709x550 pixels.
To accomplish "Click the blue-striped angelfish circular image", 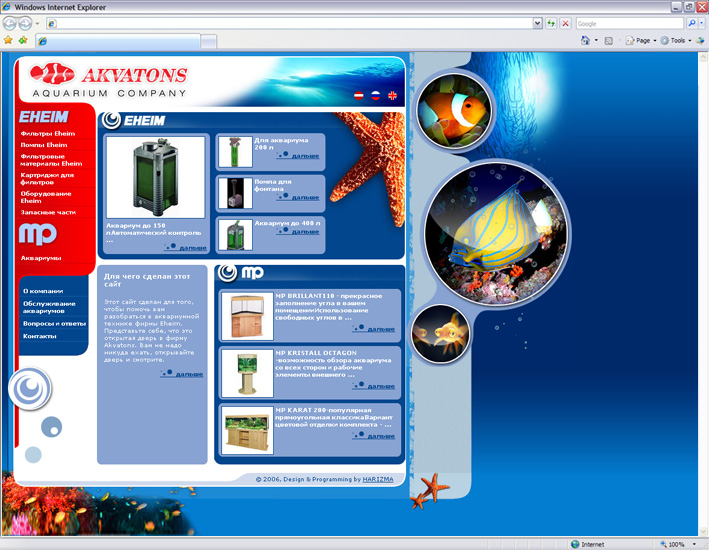I will coord(497,234).
